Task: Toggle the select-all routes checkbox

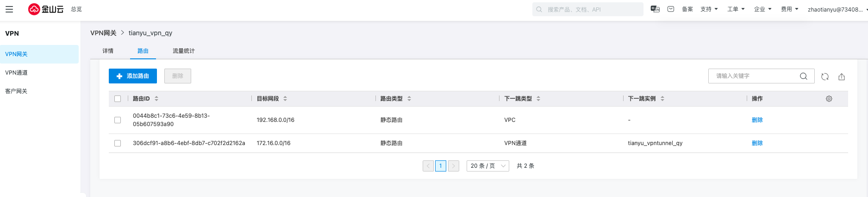Action: (x=118, y=99)
